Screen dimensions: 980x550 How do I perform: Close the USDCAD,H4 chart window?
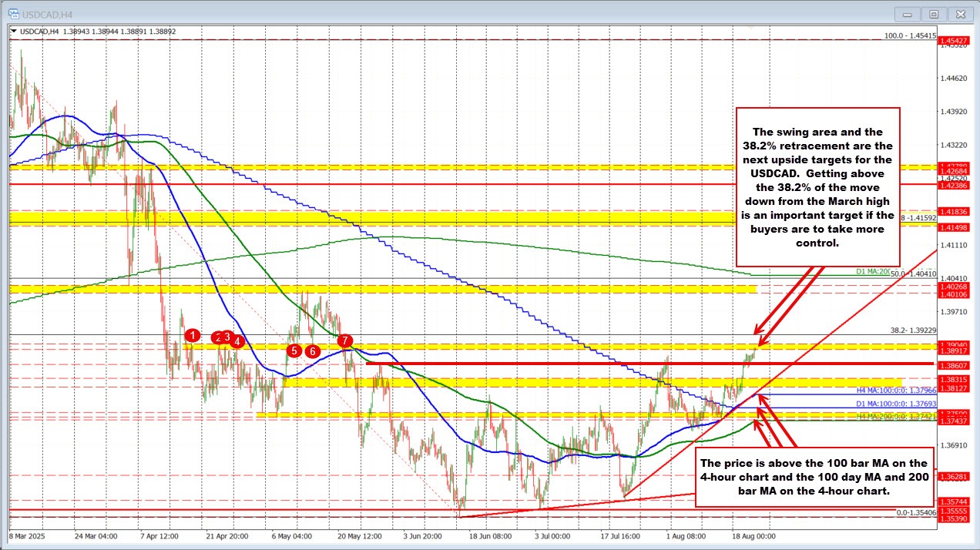[x=960, y=14]
